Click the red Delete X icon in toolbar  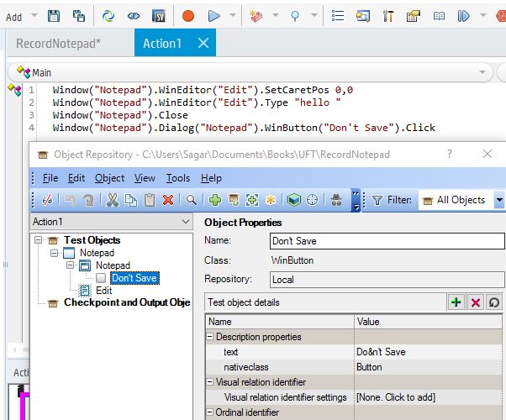pos(168,200)
